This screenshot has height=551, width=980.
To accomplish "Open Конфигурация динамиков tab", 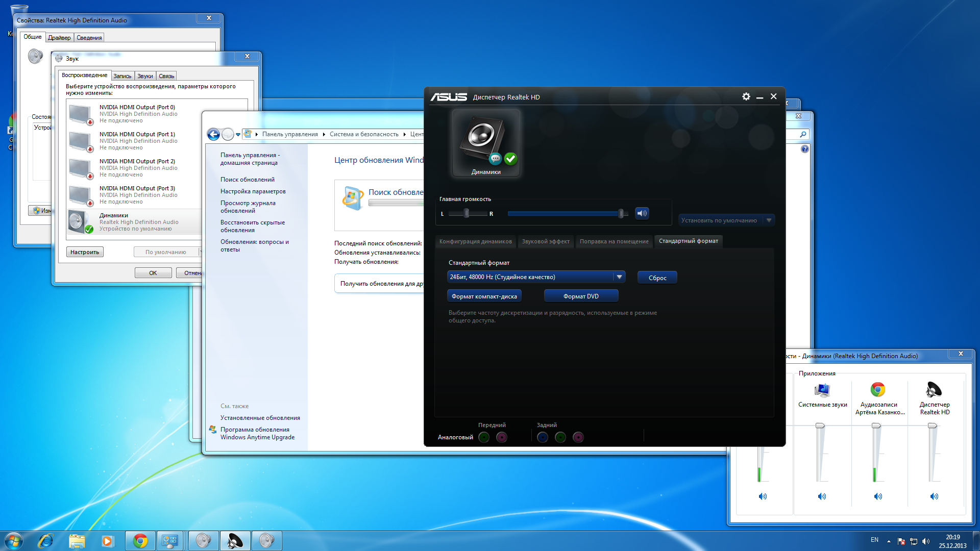I will click(x=475, y=241).
